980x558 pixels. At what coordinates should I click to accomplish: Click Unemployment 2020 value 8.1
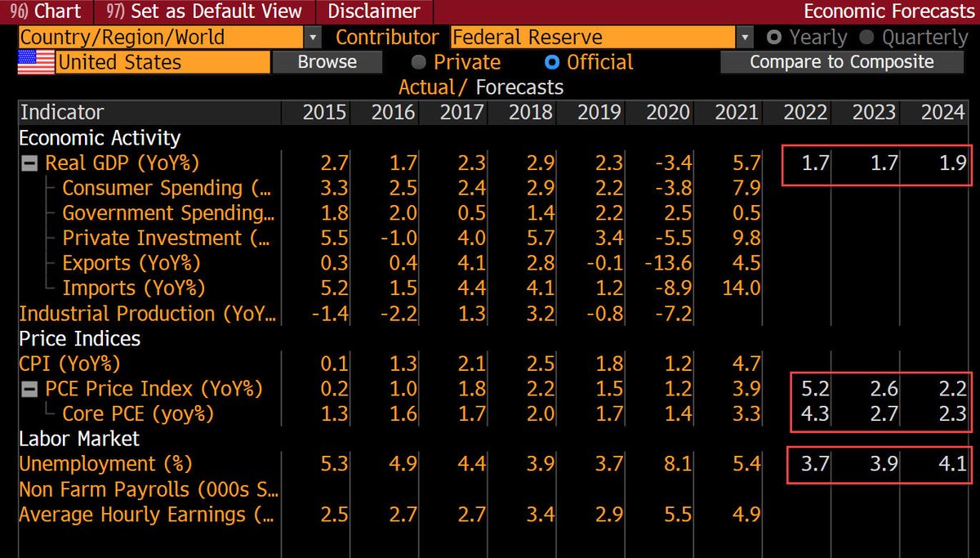(x=679, y=464)
